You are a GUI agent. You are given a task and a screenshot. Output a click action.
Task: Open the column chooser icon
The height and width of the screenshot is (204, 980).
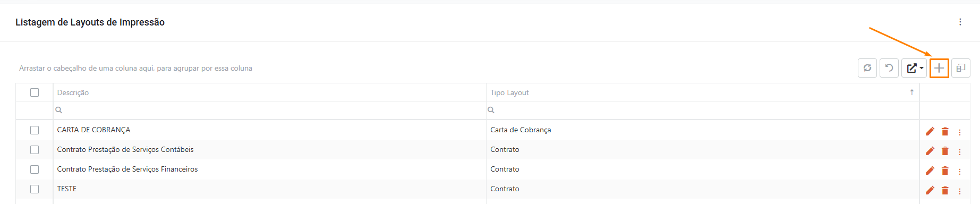point(961,68)
